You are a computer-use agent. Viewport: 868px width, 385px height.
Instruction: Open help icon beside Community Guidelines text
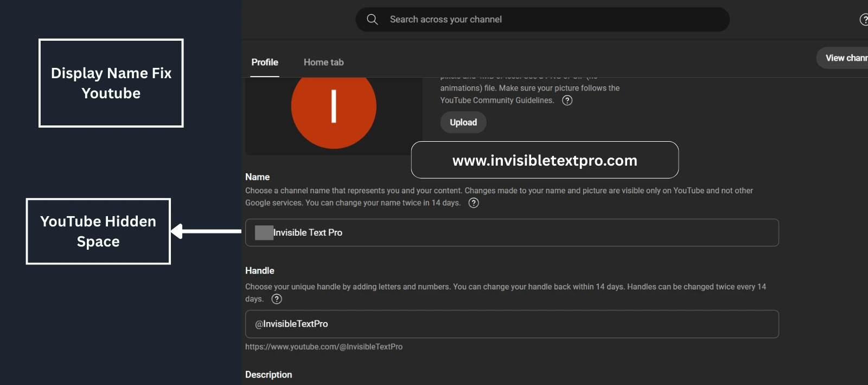point(567,100)
